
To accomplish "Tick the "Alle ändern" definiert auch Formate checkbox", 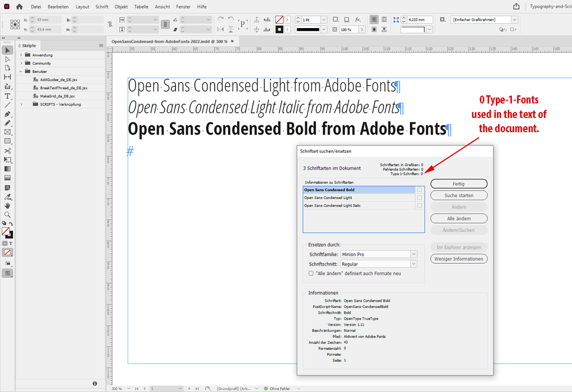I will [311, 274].
